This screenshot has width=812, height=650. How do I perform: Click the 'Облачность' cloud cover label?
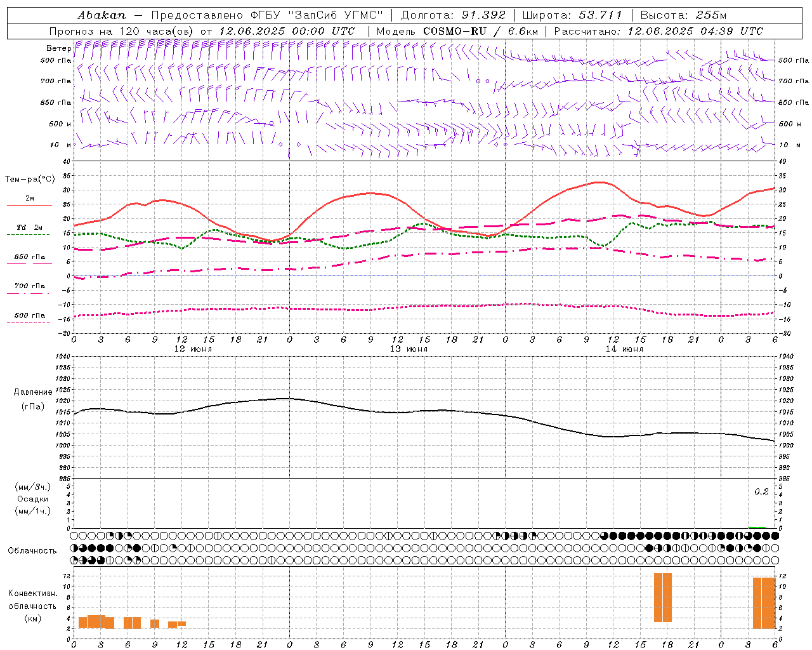32,550
